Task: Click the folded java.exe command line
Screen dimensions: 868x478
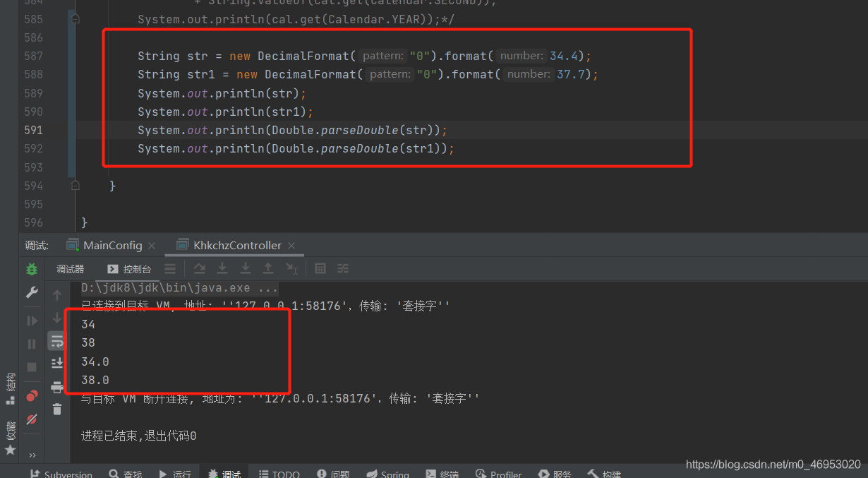Action: [x=179, y=288]
